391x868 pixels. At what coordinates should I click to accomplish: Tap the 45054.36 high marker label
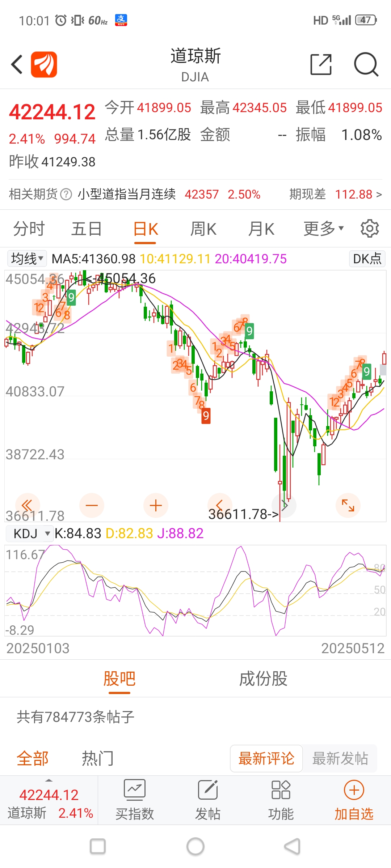[x=121, y=278]
